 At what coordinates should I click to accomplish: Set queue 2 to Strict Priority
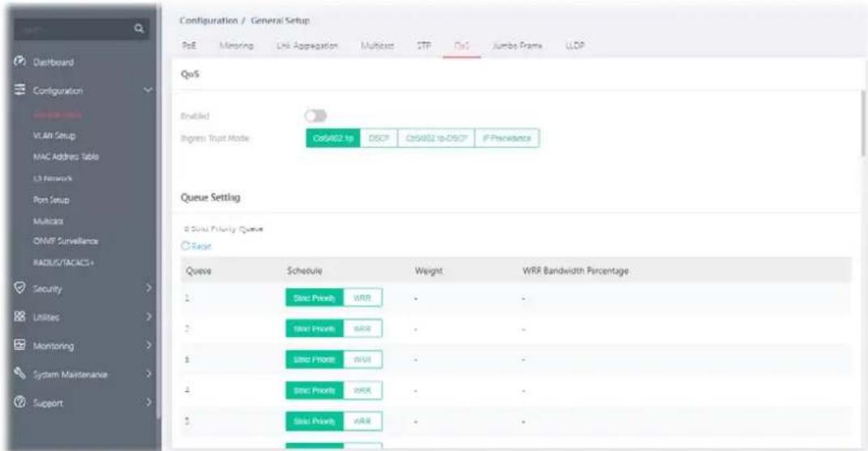pos(314,329)
